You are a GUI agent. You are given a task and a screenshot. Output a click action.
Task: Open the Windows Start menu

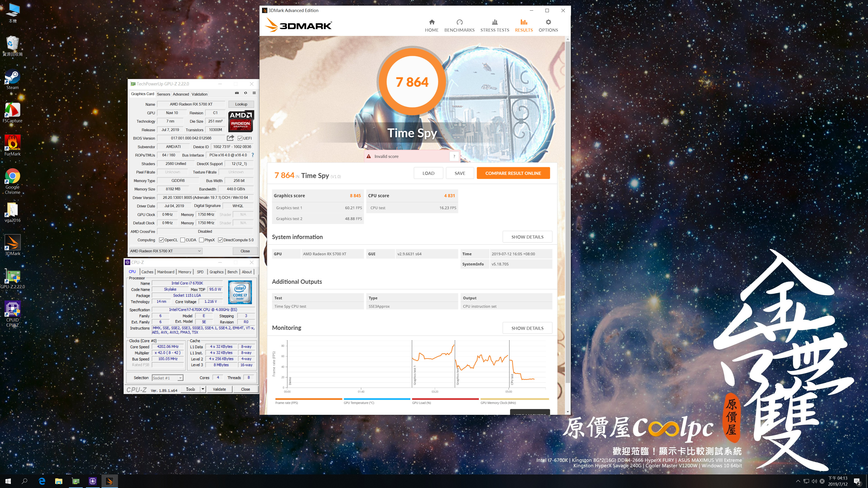point(8,481)
